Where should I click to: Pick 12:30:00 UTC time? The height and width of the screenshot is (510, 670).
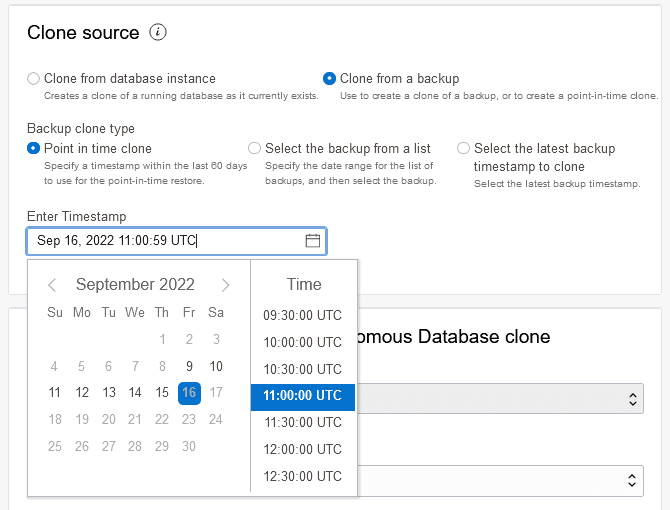pyautogui.click(x=303, y=476)
